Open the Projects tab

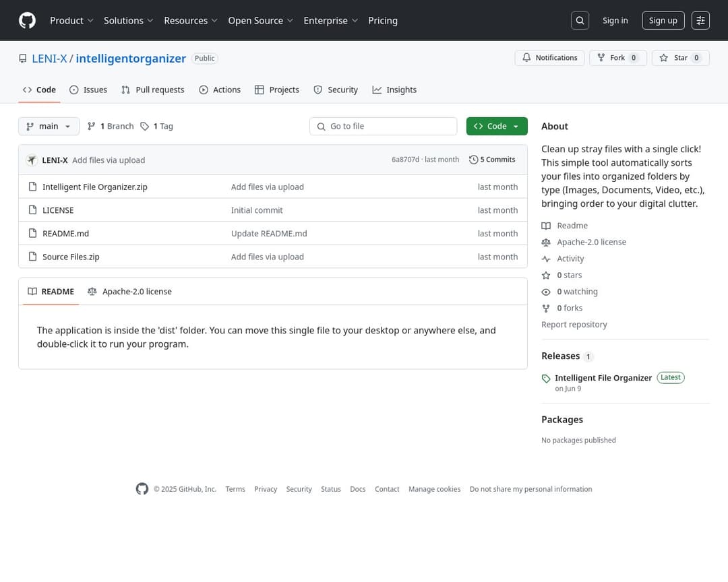pyautogui.click(x=277, y=90)
